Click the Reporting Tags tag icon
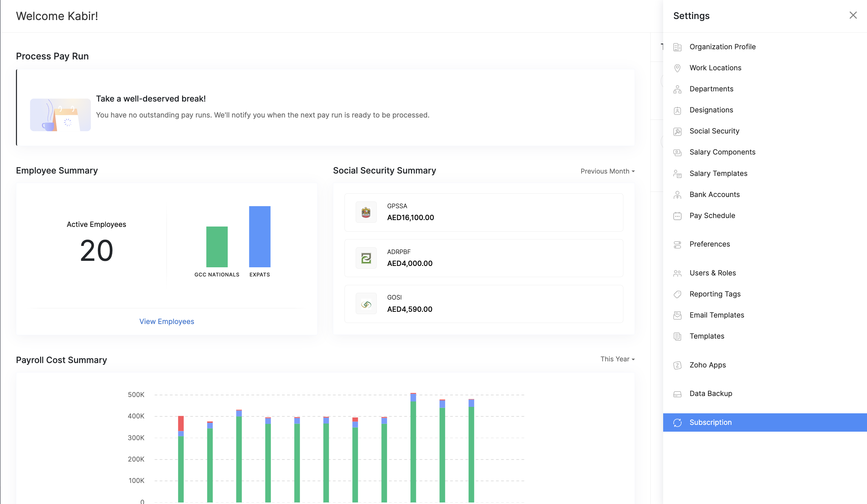The image size is (867, 504). click(x=677, y=294)
